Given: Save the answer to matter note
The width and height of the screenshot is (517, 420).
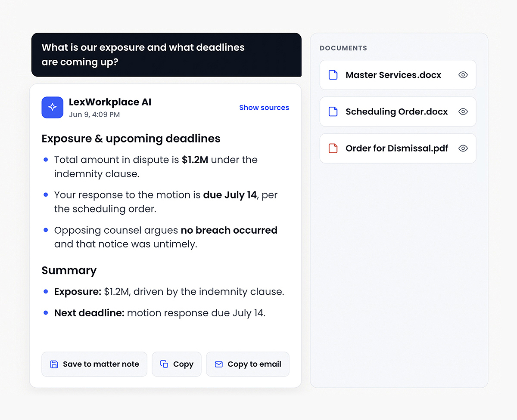Looking at the screenshot, I should coord(94,364).
